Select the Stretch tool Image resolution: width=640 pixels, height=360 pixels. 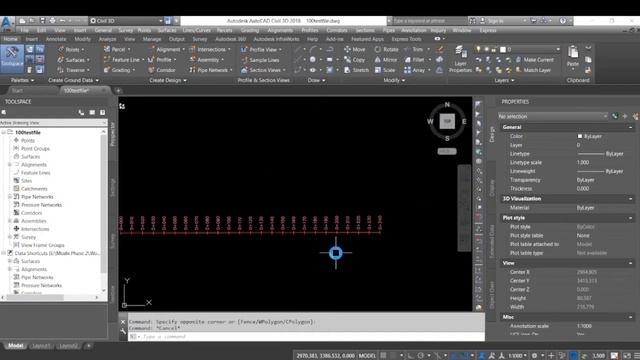click(x=356, y=70)
